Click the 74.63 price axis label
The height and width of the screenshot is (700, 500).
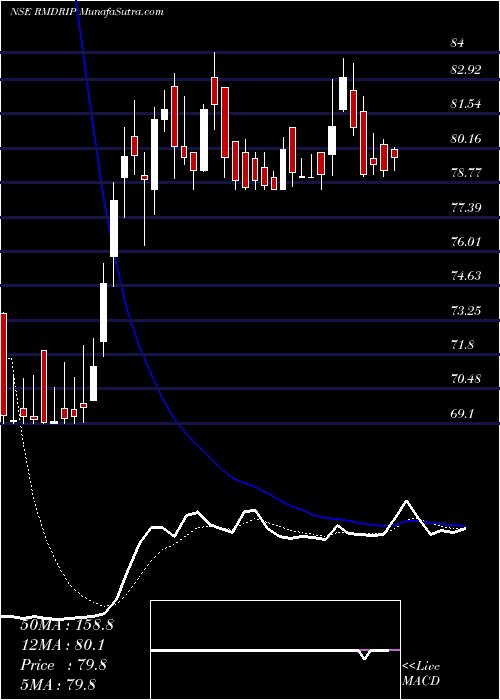(x=467, y=276)
